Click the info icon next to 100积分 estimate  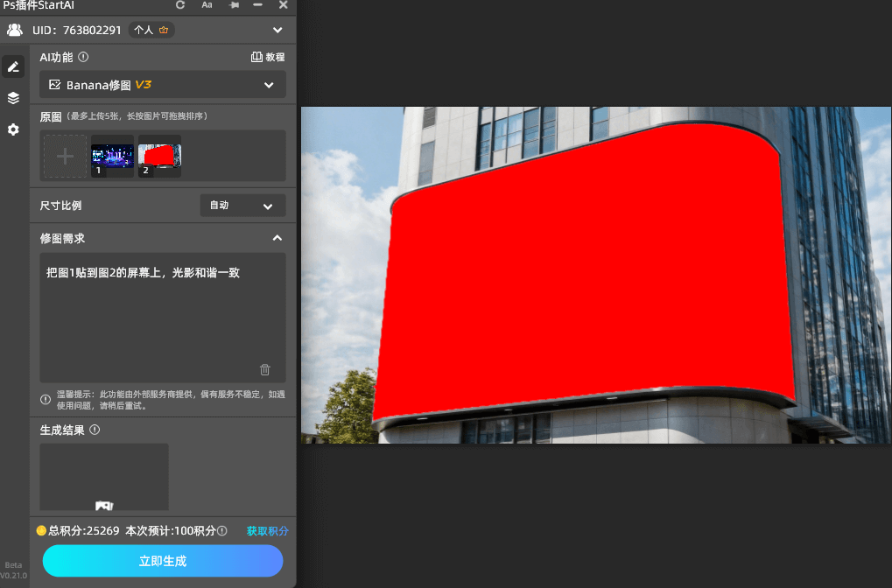point(222,530)
